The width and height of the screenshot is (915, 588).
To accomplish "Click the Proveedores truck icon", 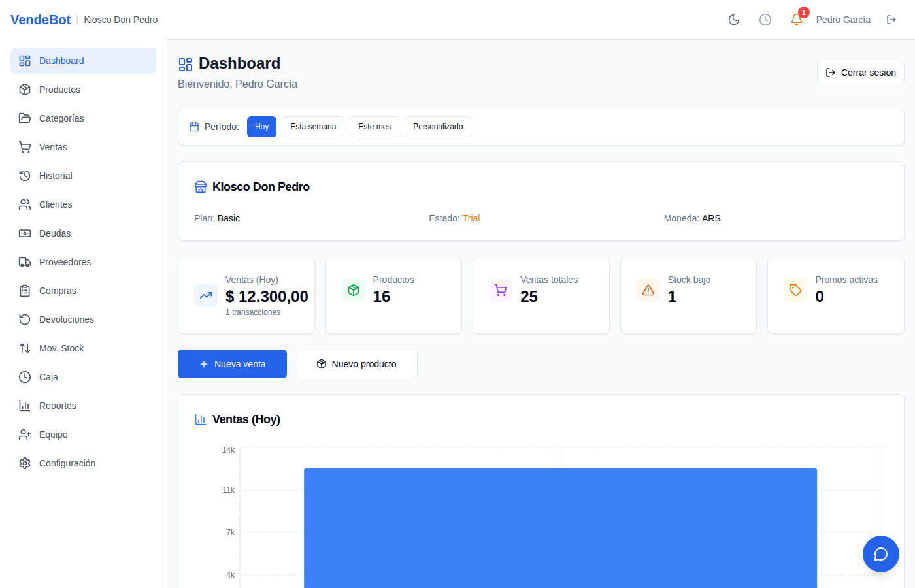I will [x=25, y=262].
